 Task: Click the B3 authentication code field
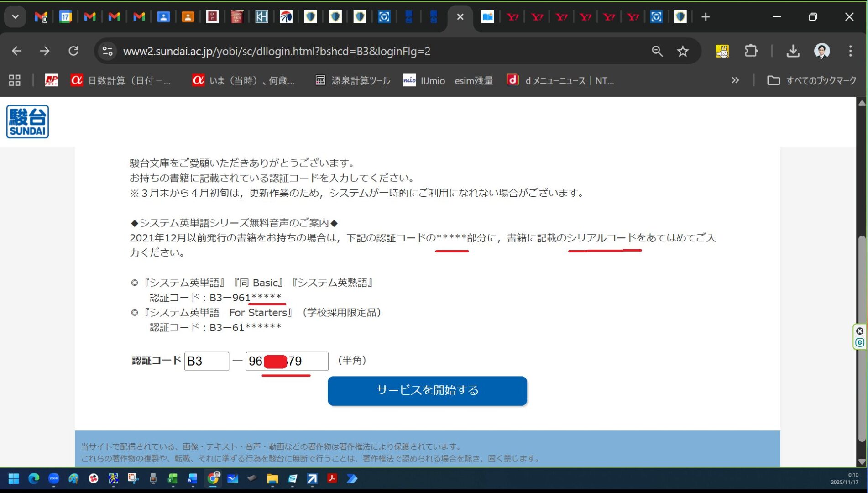coord(207,362)
